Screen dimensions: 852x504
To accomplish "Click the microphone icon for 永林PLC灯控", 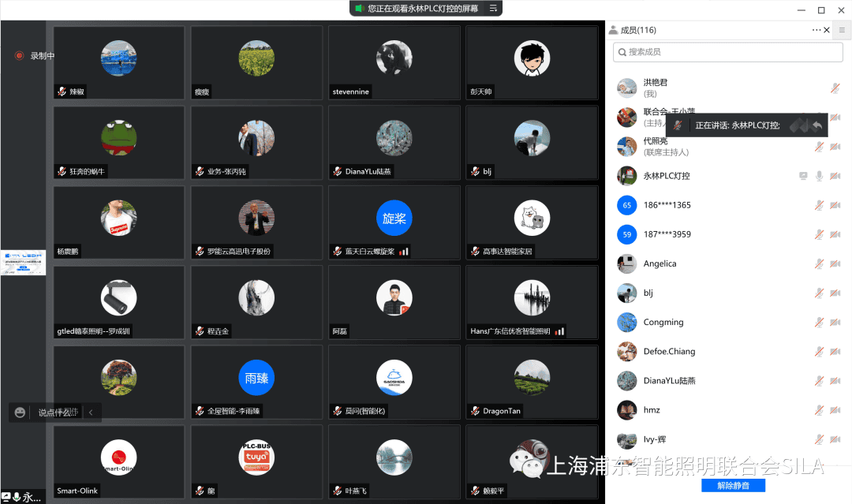I will pyautogui.click(x=820, y=176).
